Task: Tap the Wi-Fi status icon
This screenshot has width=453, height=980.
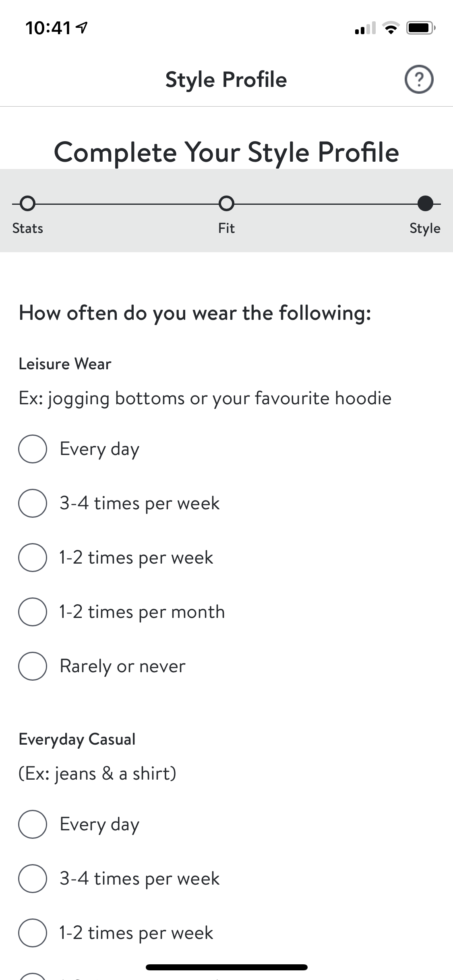Action: tap(390, 28)
